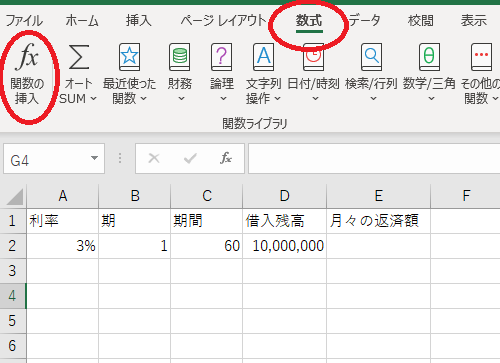The image size is (500, 363).
Task: Select cell containing 利率
Action: tap(63, 221)
